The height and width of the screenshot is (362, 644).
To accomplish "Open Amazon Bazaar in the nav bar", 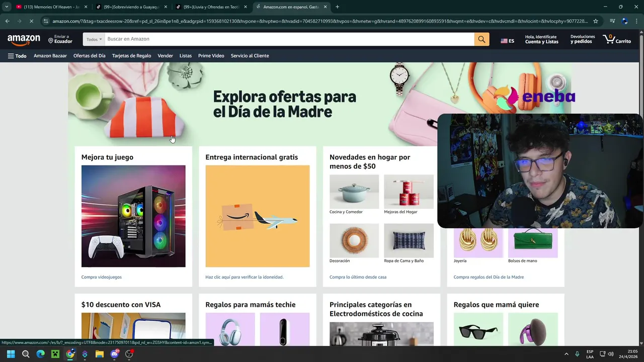I will [x=50, y=56].
